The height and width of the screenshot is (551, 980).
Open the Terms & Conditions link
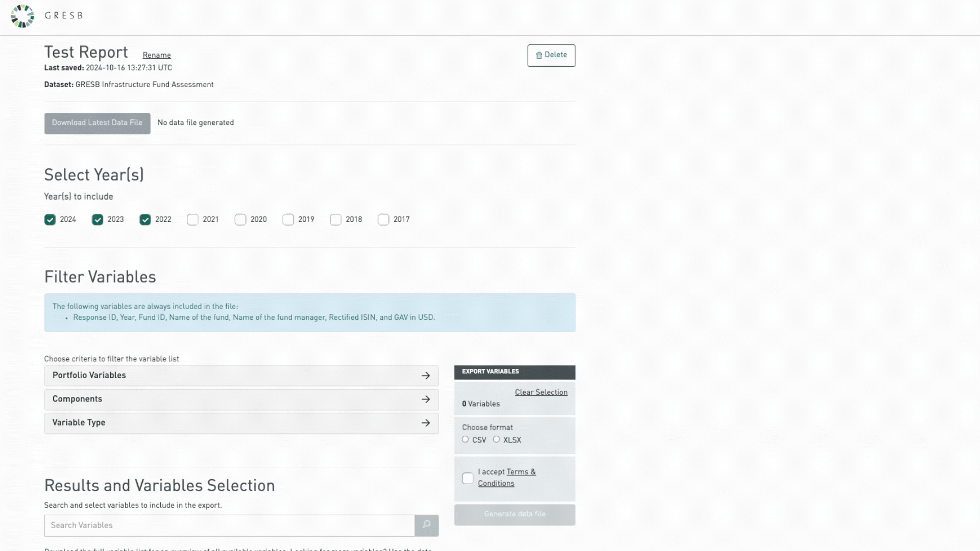point(507,478)
